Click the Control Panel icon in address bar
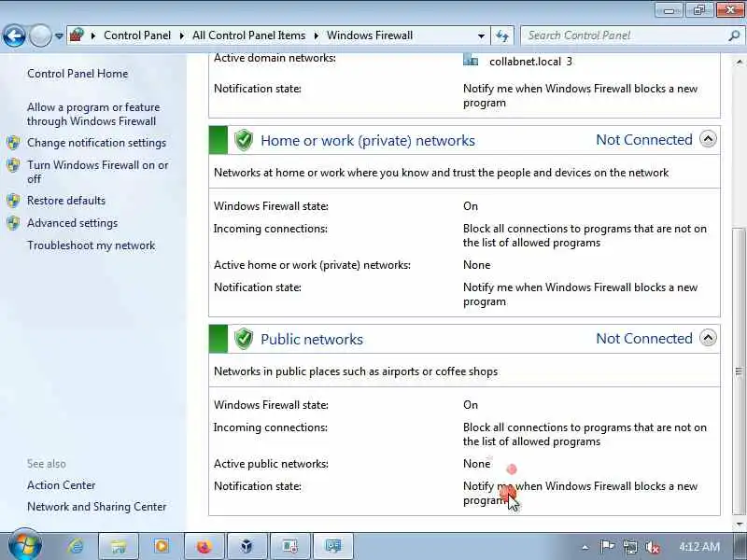This screenshot has height=560, width=747. (77, 35)
